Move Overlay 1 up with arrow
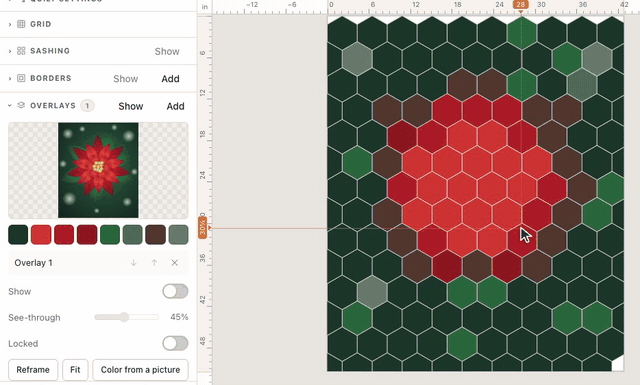 click(154, 263)
